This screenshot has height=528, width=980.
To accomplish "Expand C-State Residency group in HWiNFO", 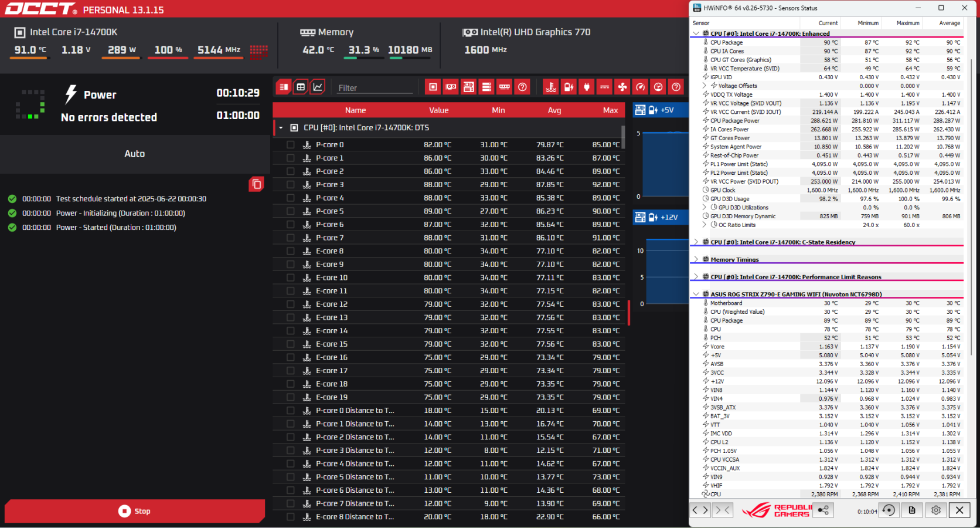I will click(696, 242).
